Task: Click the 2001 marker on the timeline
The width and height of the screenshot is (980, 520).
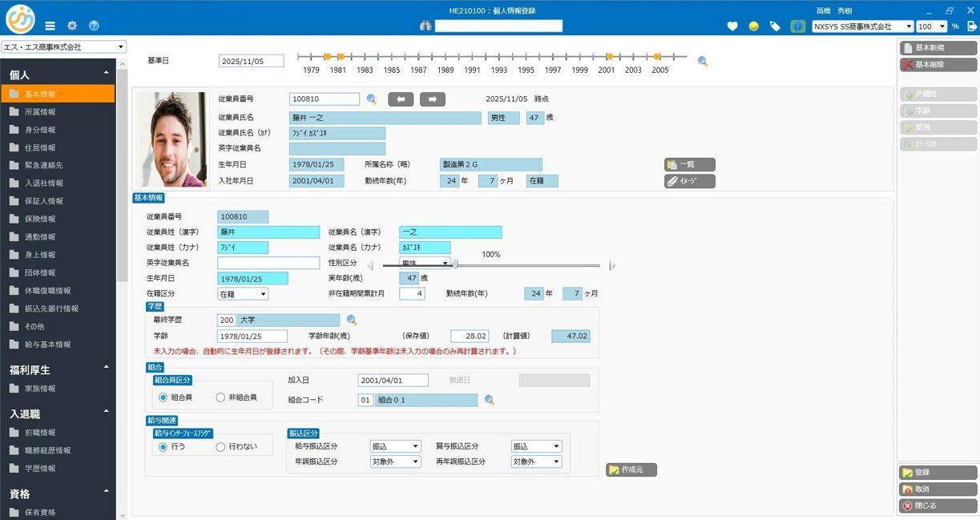Action: 609,57
